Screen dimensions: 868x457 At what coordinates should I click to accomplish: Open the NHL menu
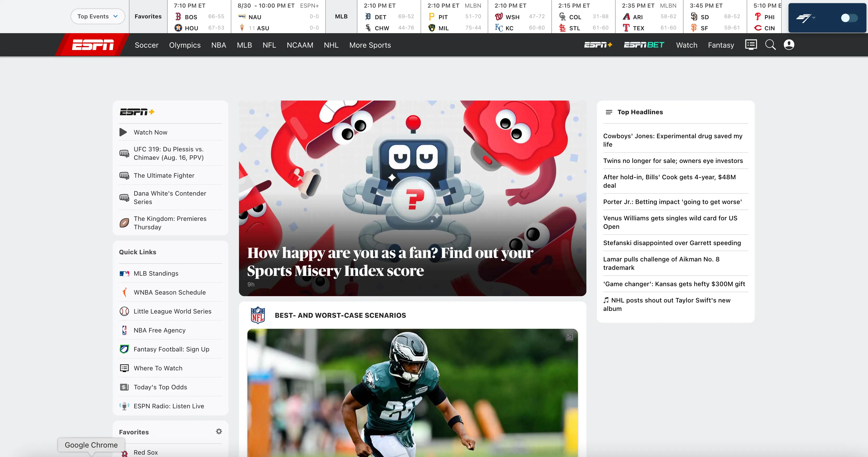(331, 45)
